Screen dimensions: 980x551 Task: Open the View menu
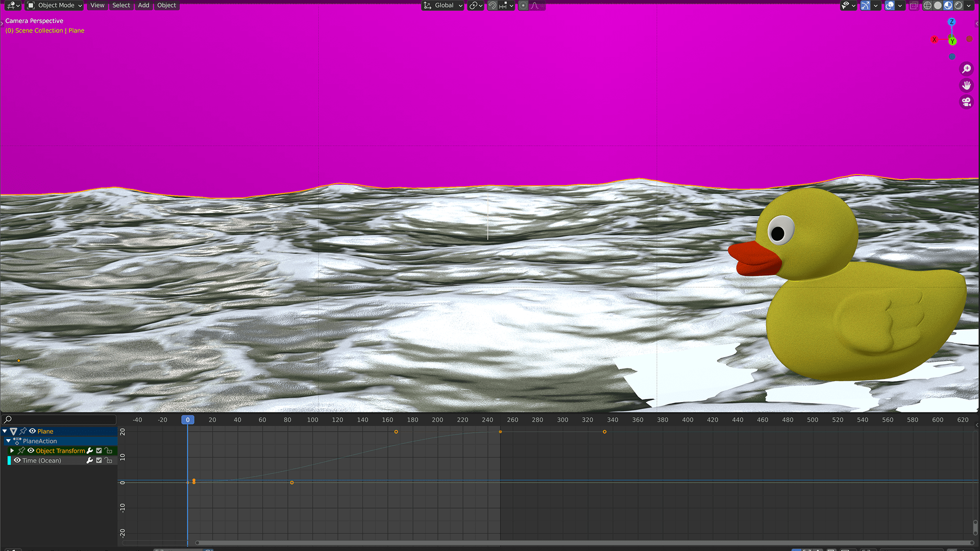click(97, 5)
